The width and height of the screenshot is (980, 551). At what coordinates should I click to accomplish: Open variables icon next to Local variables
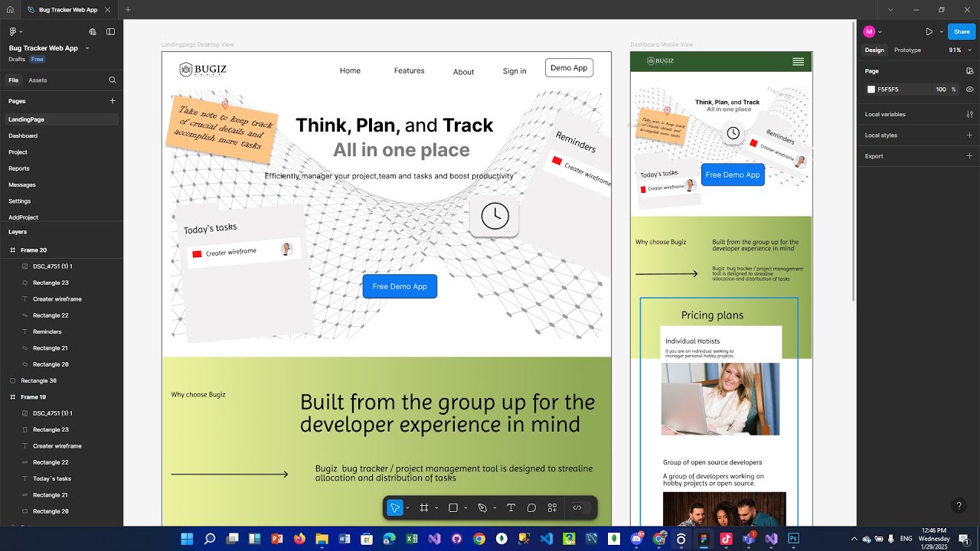969,114
